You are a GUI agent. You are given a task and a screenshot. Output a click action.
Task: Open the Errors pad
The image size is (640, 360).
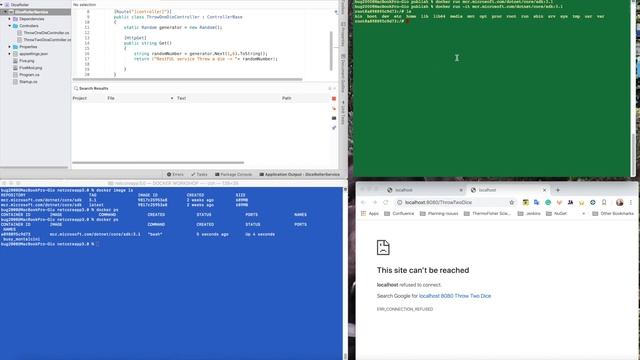pyautogui.click(x=175, y=174)
